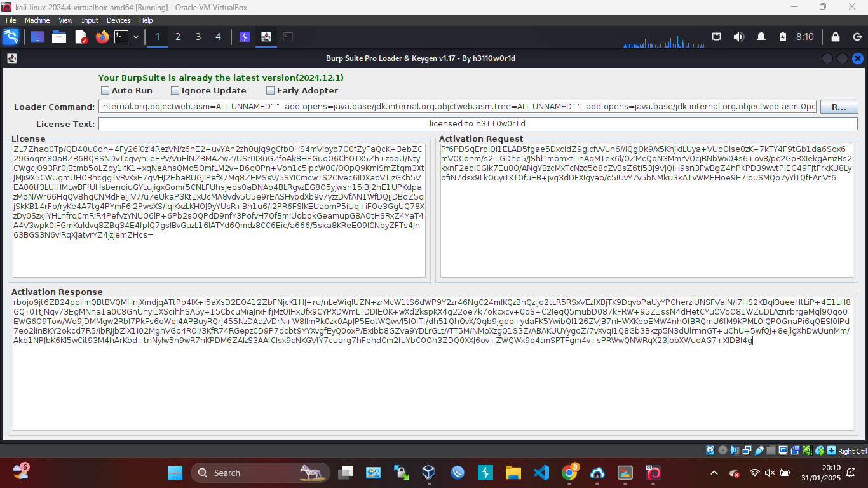Click the show desktop icon in Kali panel
The width and height of the screenshot is (868, 488).
(x=37, y=37)
